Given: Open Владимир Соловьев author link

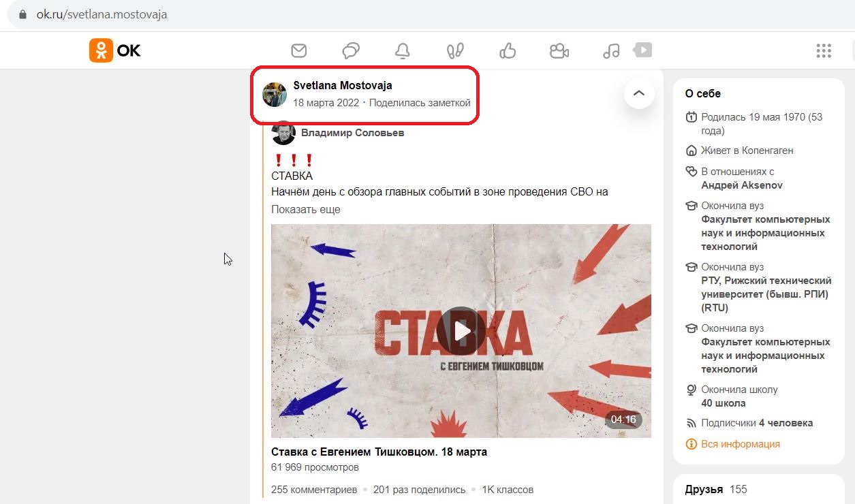Looking at the screenshot, I should pos(352,133).
